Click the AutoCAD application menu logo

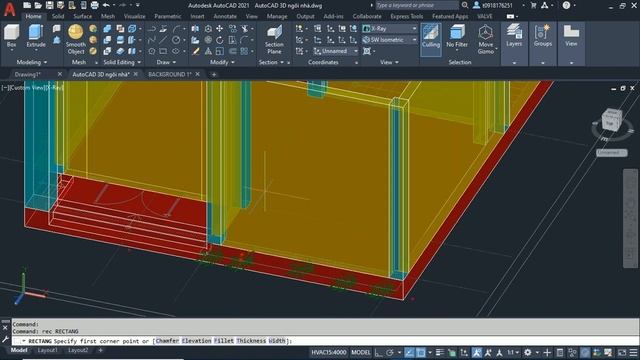click(x=9, y=8)
